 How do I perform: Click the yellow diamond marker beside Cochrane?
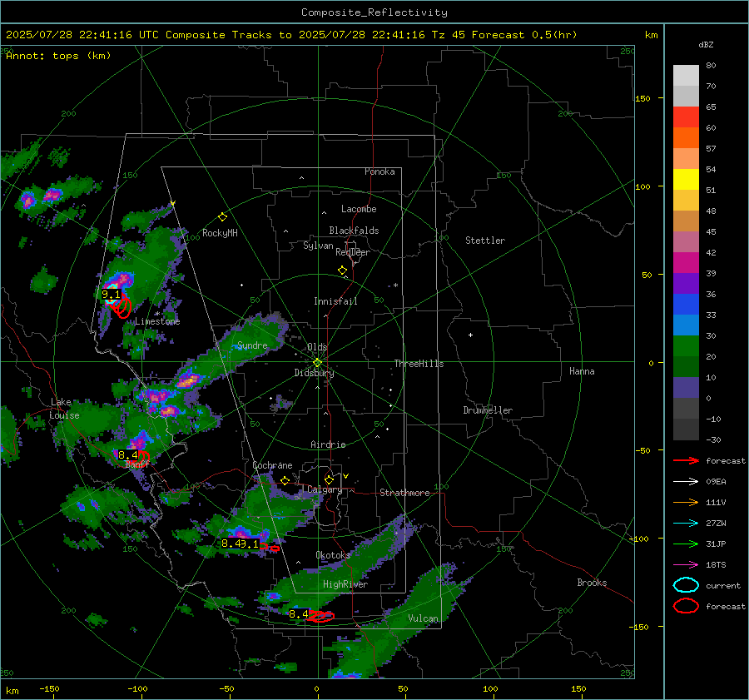point(285,481)
